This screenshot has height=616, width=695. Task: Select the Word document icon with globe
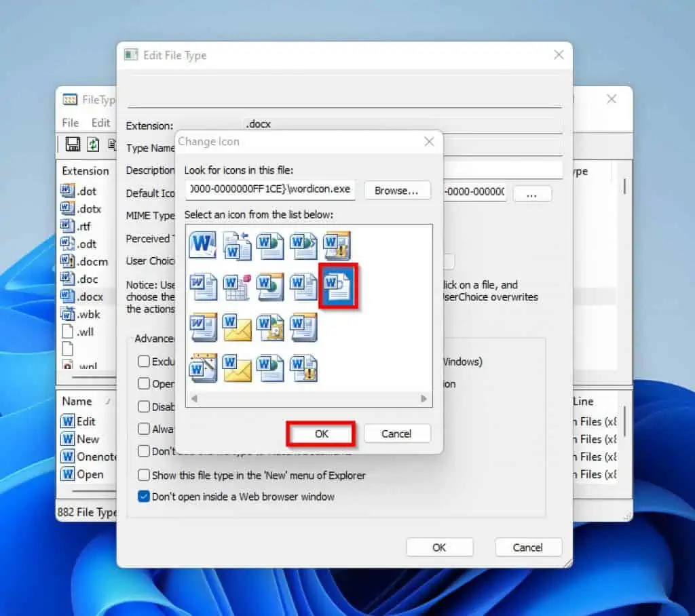(x=270, y=246)
